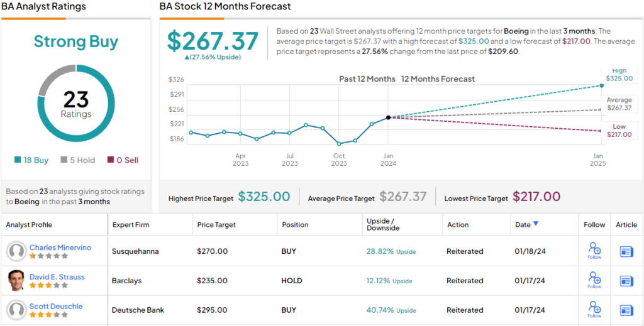Screen dimensions: 644x326
Task: Click the 18 Buy legend swatch
Action: (18, 160)
